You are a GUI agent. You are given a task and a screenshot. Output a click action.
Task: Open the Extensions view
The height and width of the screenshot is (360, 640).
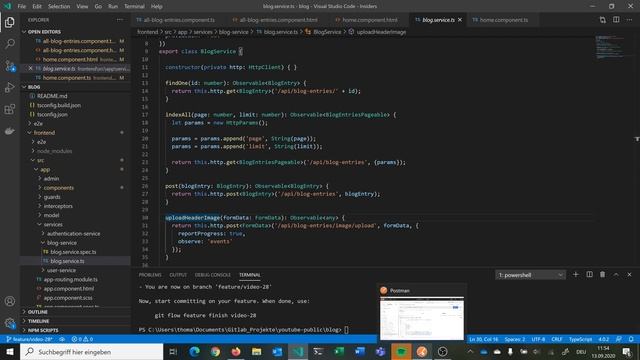10,109
